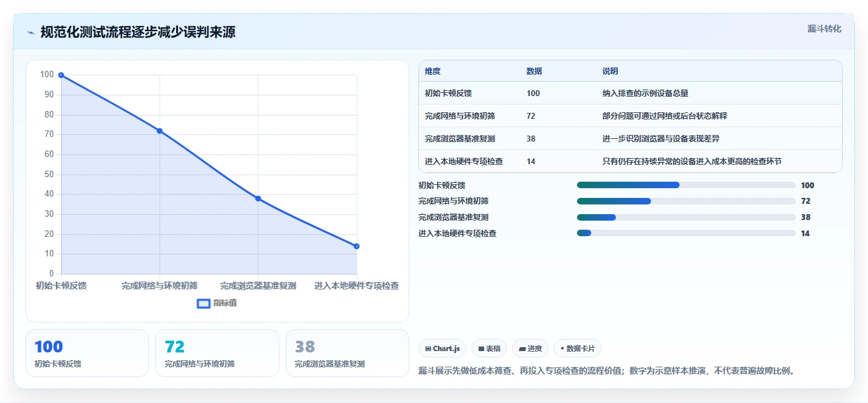Viewport: 868px width, 403px height.
Task: Click the progress bar for 完成浏览器基准复测
Action: pyautogui.click(x=686, y=217)
